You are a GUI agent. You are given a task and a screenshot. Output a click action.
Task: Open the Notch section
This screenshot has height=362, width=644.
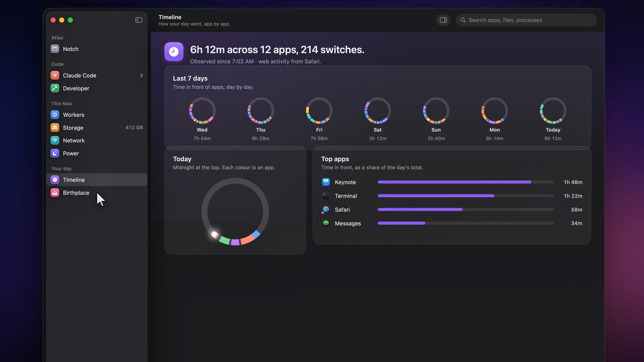point(97,49)
